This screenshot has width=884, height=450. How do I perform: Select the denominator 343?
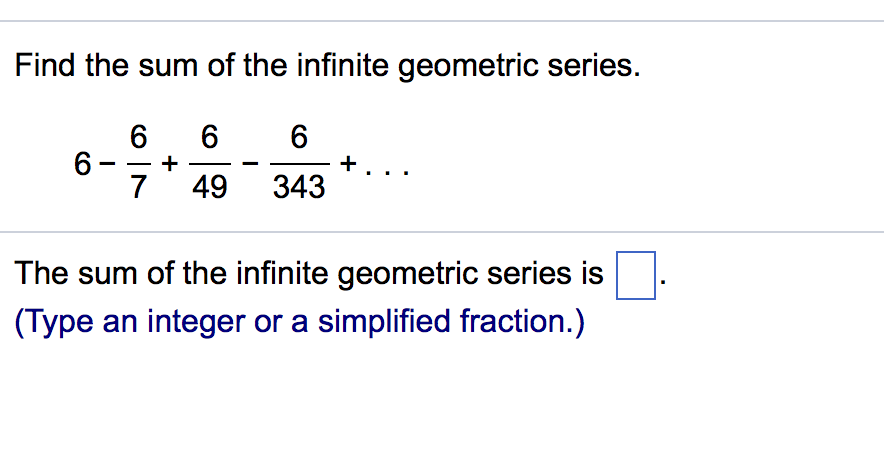[298, 187]
